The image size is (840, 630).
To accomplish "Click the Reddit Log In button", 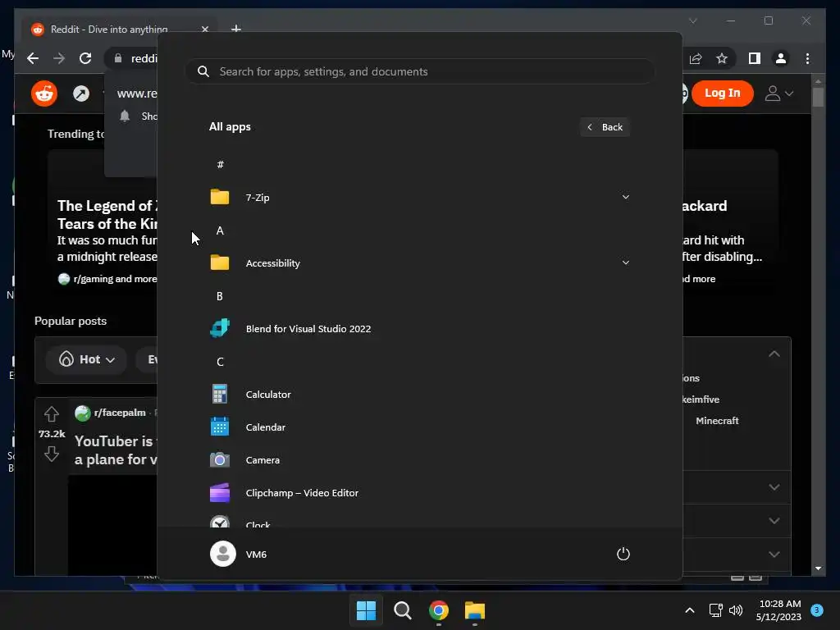I will (722, 94).
